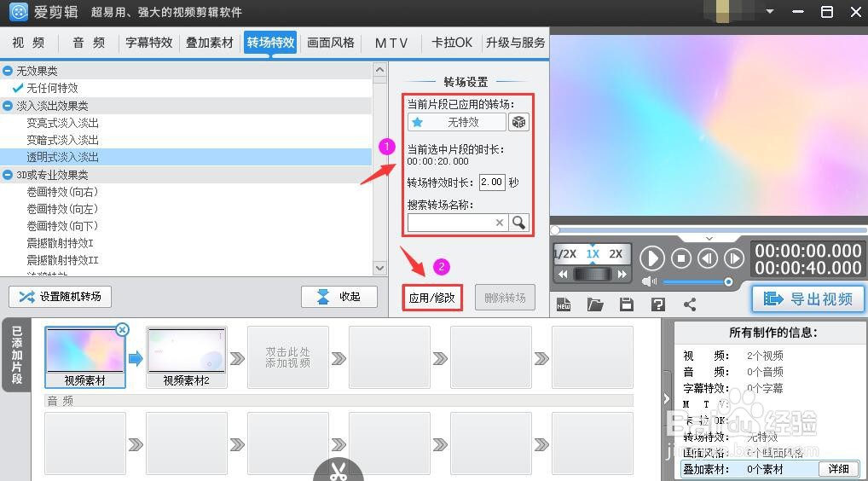Select 卷画特效(向左) transition
This screenshot has height=481, width=868.
coord(62,209)
